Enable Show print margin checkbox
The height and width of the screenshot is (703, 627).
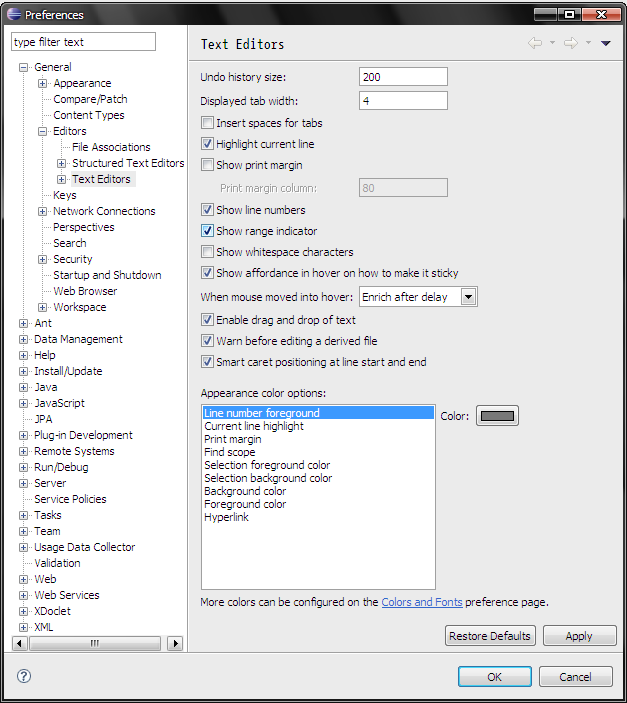click(x=207, y=165)
